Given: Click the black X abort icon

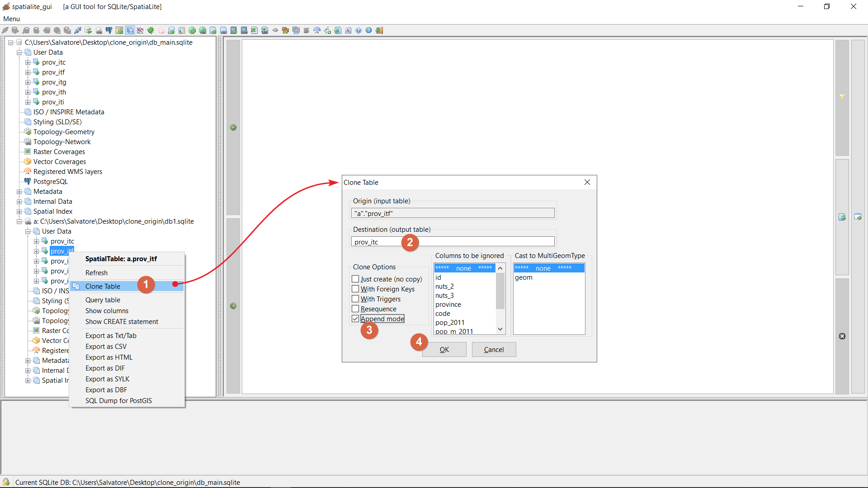Looking at the screenshot, I should tap(842, 336).
